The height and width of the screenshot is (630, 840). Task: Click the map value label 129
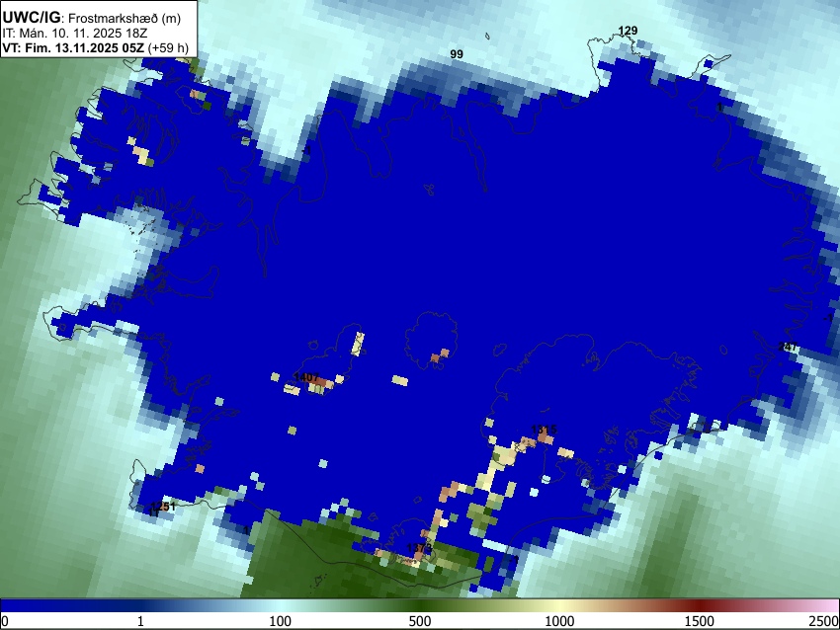click(x=628, y=31)
